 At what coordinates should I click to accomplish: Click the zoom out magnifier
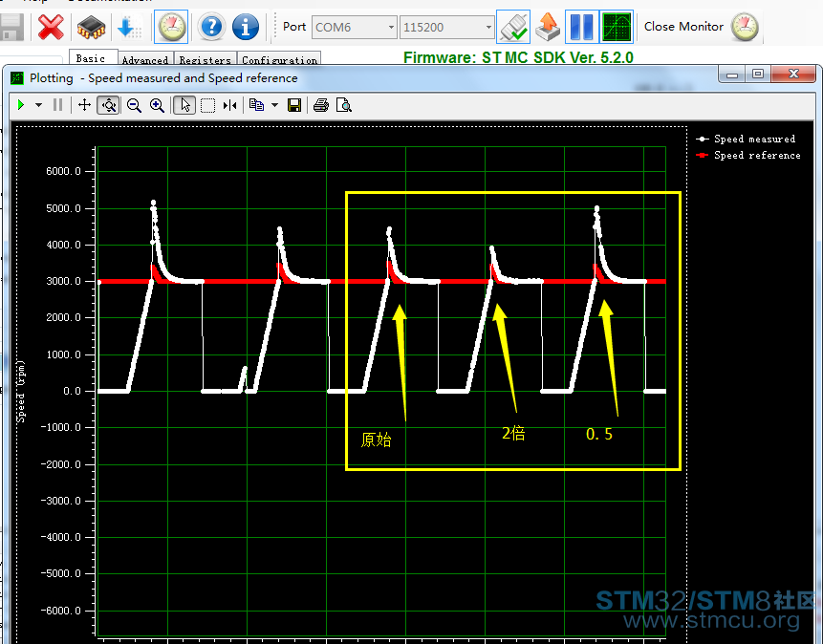point(134,105)
